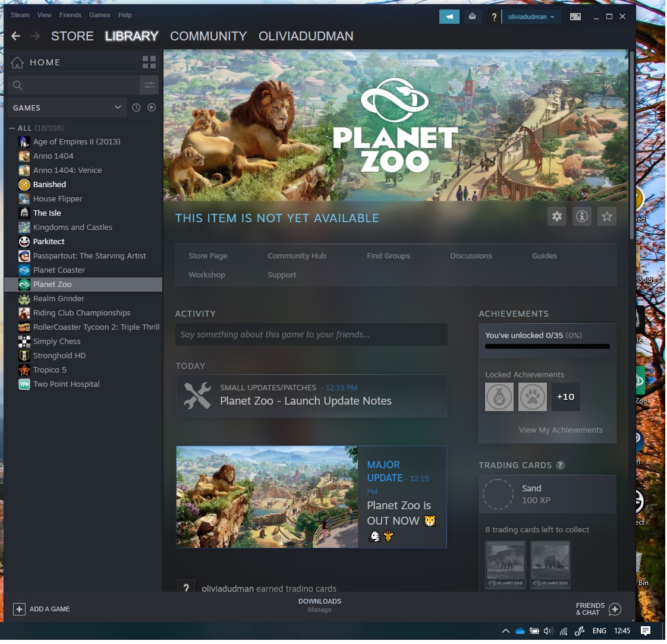This screenshot has height=644, width=667.
Task: Open the GAMES category dropdown
Action: [67, 108]
